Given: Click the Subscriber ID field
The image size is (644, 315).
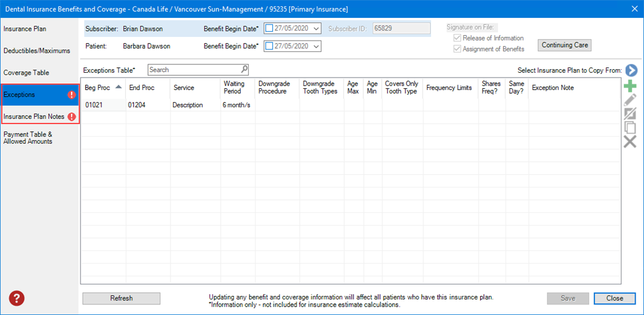Looking at the screenshot, I should pyautogui.click(x=401, y=28).
